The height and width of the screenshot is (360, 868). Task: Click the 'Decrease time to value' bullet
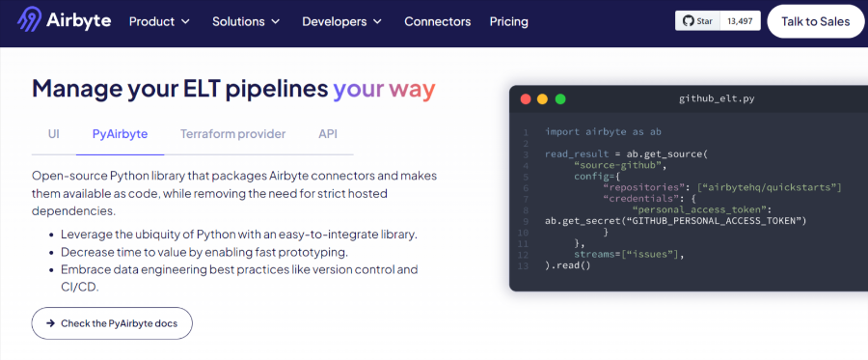tap(204, 252)
